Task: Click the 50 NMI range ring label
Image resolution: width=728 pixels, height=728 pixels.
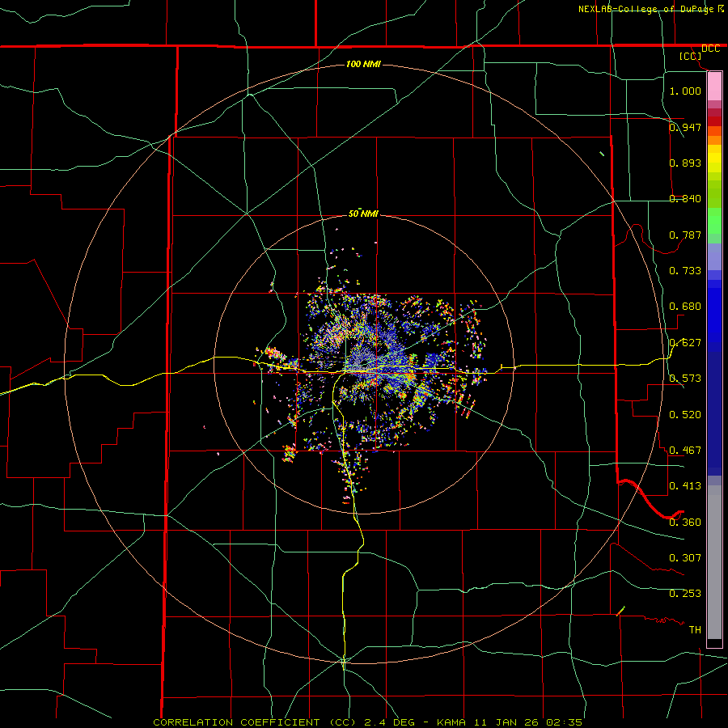Action: click(363, 214)
